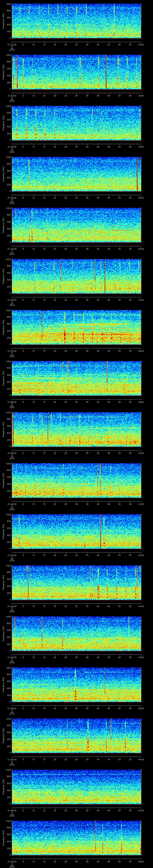
Task: Click the spectrogram panel starting at 21:42:00
Action: (76, 582)
